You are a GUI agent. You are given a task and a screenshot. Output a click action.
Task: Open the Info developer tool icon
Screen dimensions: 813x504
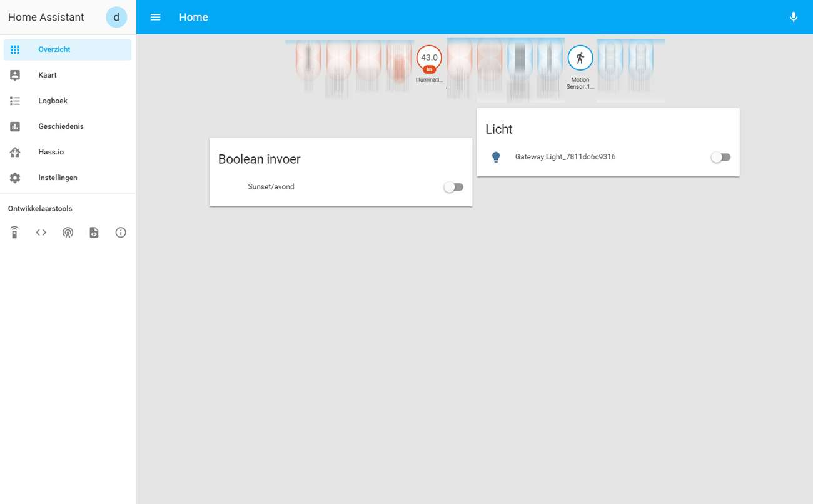click(x=121, y=233)
